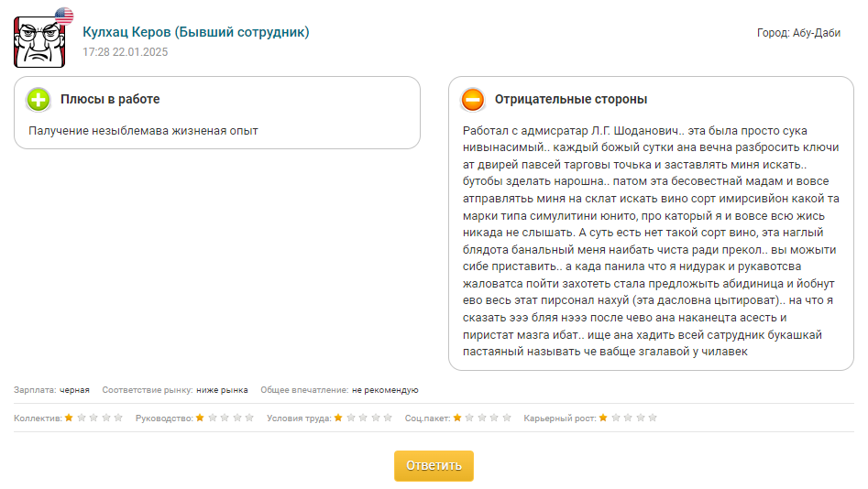
Task: Click fifth star of Коллектив rating
Action: click(x=118, y=418)
